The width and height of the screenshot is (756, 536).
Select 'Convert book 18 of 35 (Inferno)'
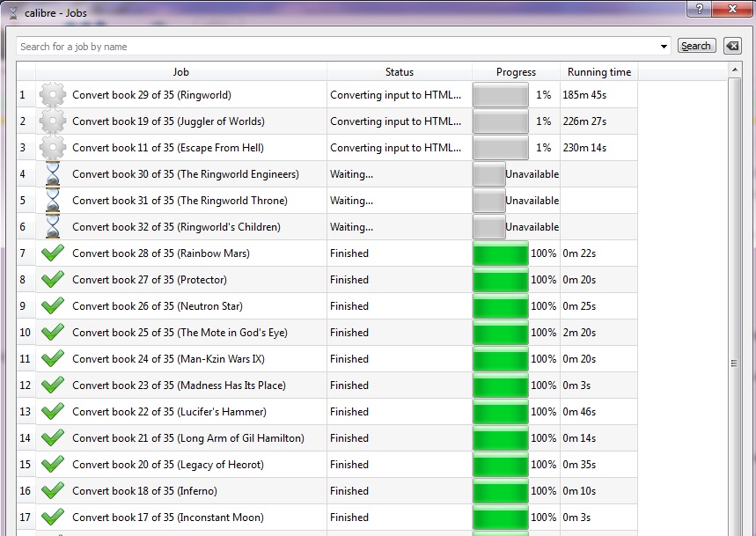pos(144,491)
